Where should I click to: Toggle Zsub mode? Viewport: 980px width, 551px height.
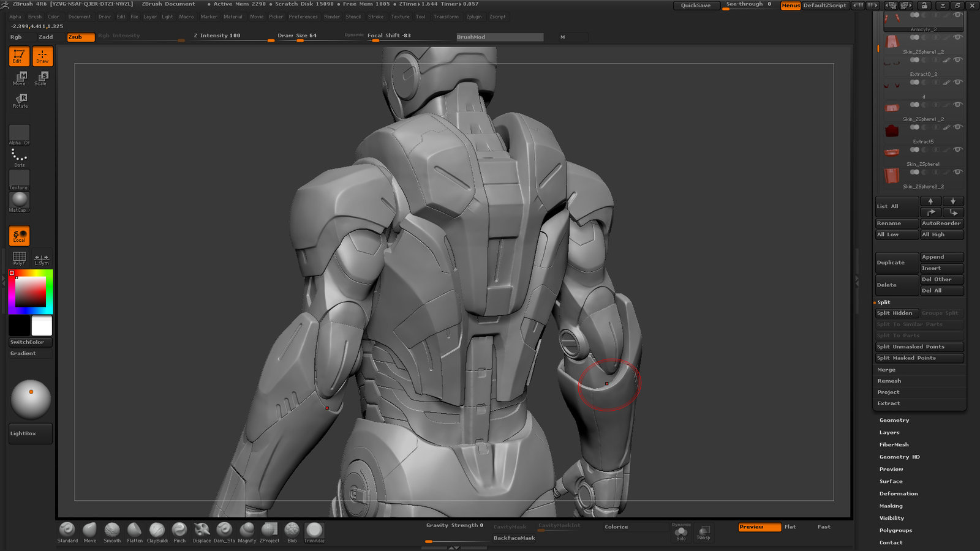pyautogui.click(x=81, y=37)
